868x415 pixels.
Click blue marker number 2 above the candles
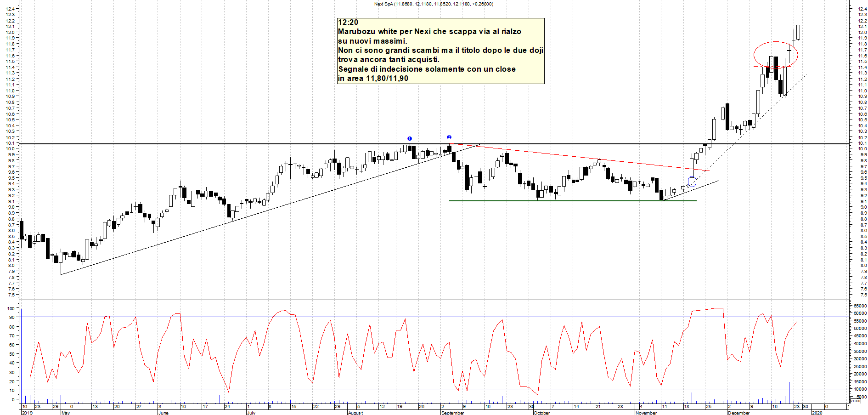(x=449, y=137)
